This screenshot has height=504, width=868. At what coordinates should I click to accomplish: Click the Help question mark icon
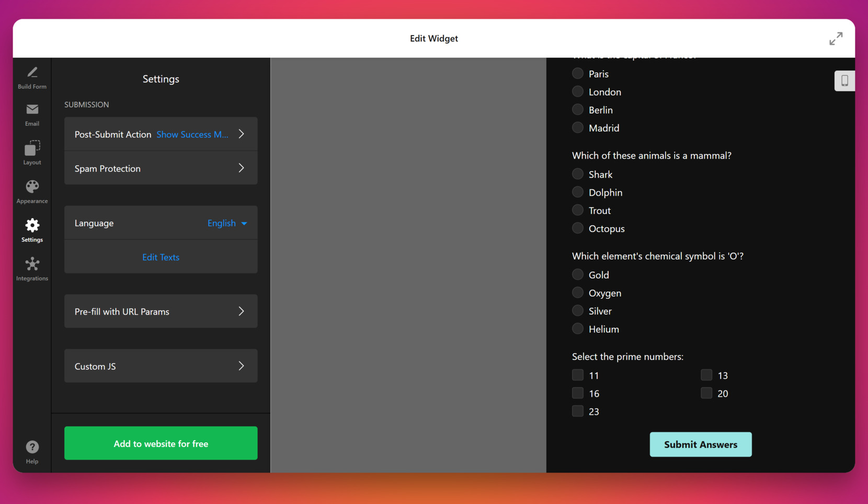coord(32,447)
